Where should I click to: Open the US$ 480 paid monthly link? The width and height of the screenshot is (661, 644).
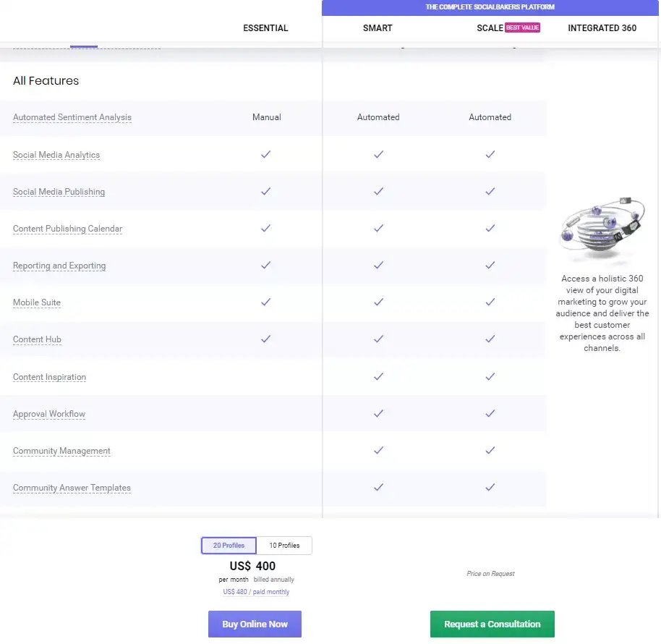tap(256, 592)
